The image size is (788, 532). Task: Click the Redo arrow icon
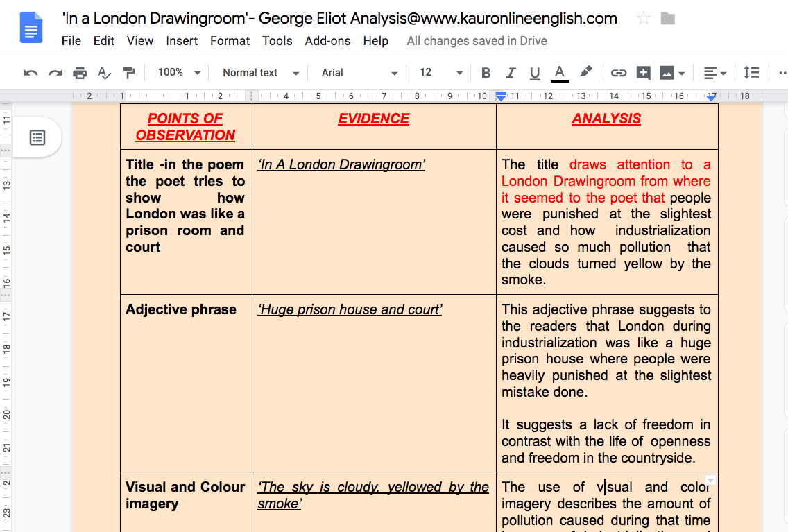(55, 74)
